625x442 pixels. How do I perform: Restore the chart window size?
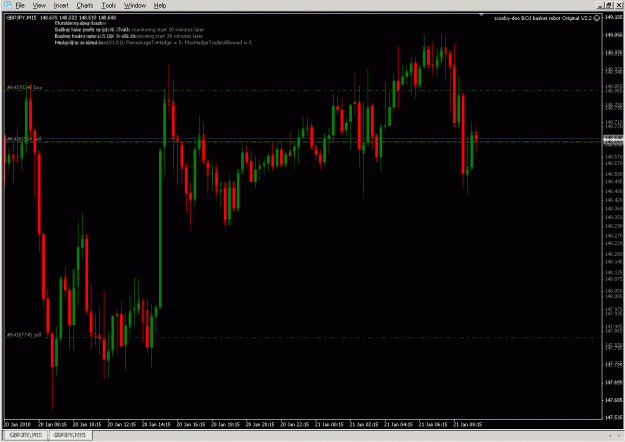pos(609,5)
